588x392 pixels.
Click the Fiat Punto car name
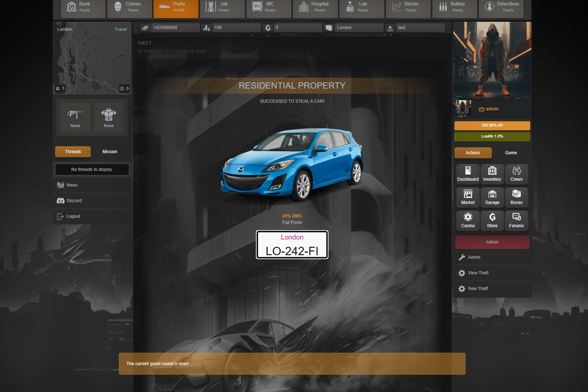coord(292,222)
